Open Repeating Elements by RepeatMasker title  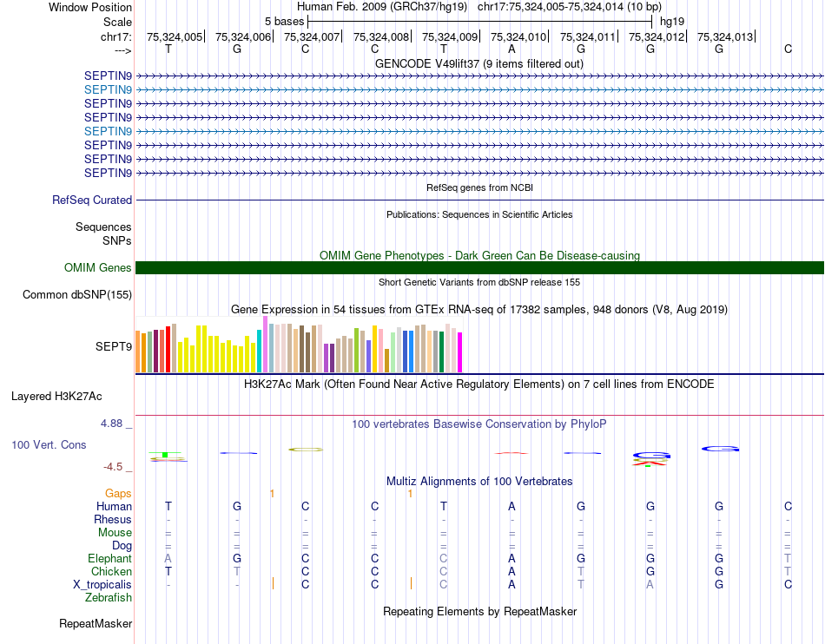coord(480,611)
